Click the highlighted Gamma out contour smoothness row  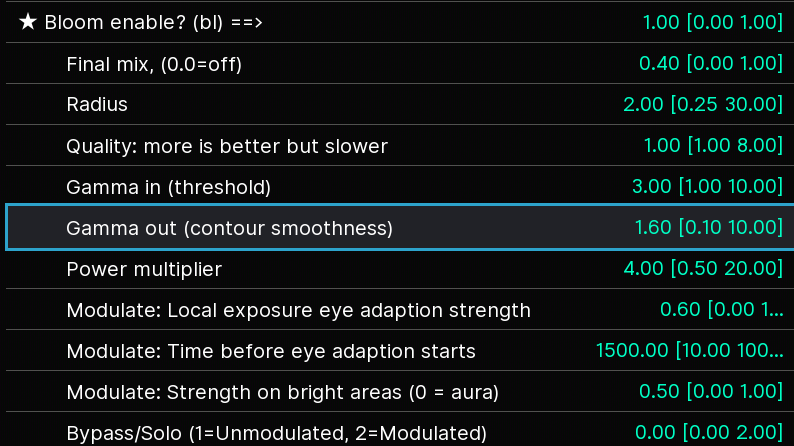coord(400,227)
